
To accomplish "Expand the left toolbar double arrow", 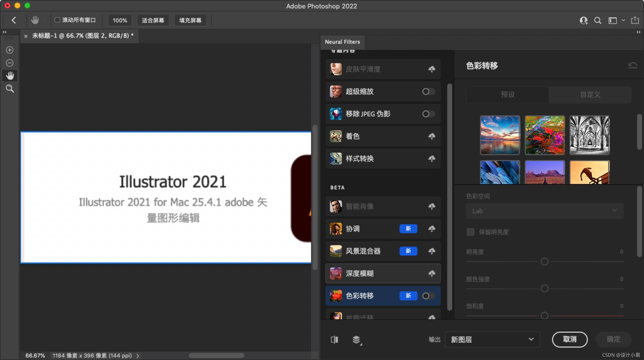I will point(4,32).
